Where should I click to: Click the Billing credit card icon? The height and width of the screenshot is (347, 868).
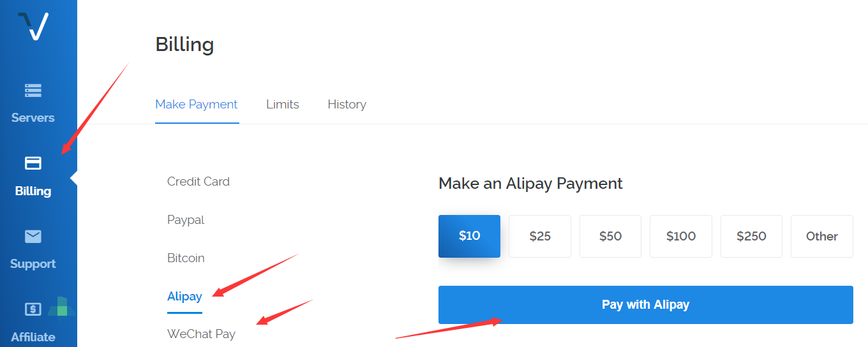click(33, 163)
